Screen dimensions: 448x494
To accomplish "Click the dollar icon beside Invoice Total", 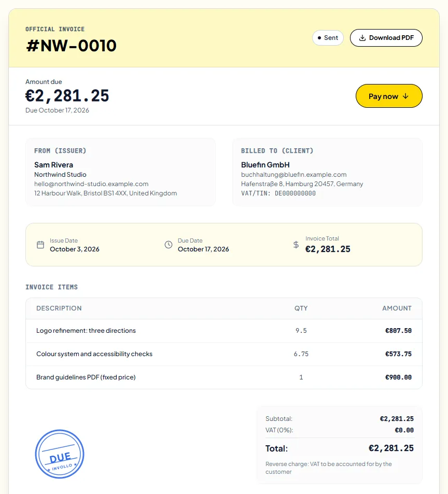I will click(x=296, y=245).
